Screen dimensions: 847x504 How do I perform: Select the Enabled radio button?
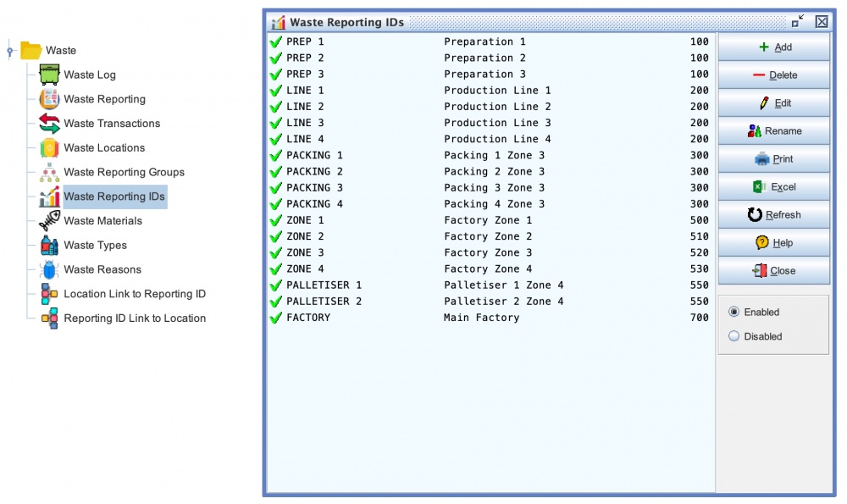734,312
